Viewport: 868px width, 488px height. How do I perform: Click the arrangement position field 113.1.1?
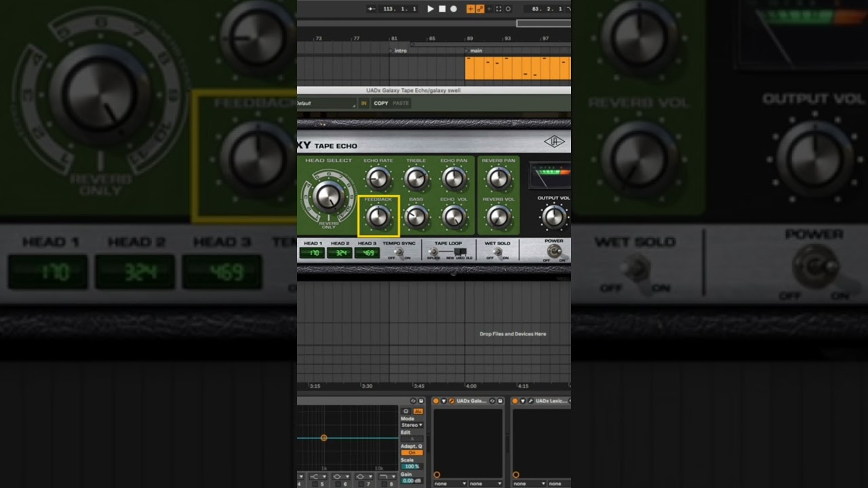(x=399, y=9)
